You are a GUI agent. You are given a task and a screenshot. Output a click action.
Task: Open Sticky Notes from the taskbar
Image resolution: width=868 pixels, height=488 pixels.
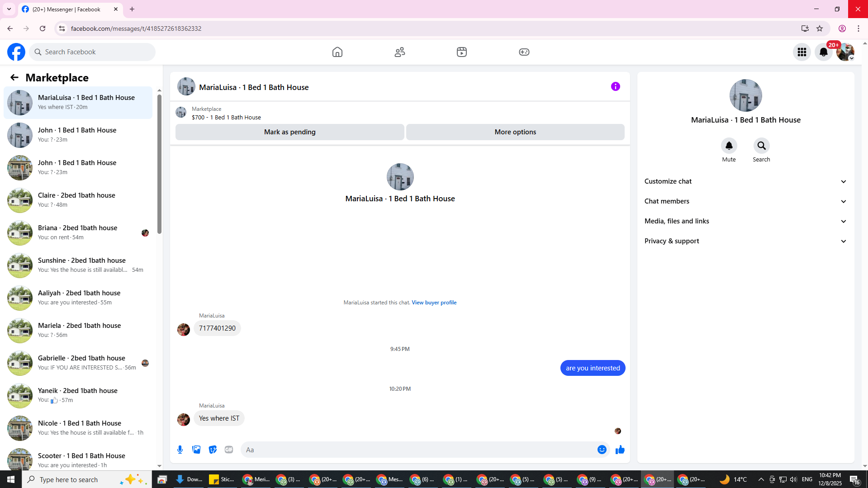(x=222, y=479)
